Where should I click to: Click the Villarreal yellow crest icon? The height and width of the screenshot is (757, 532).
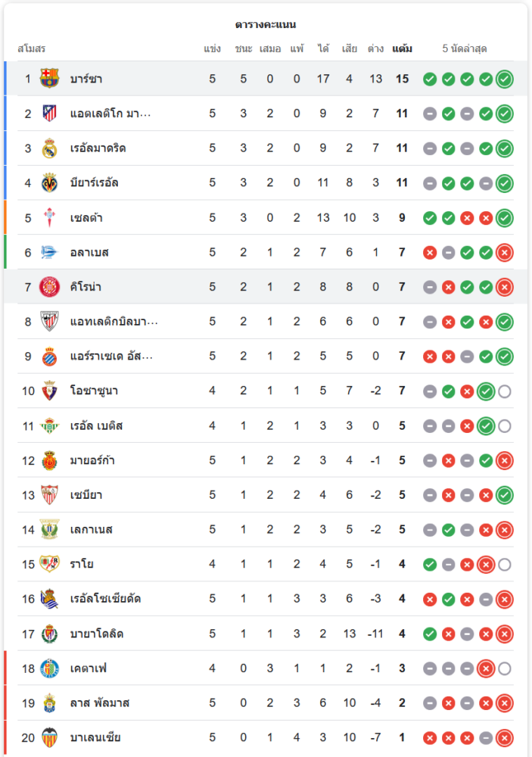(49, 183)
